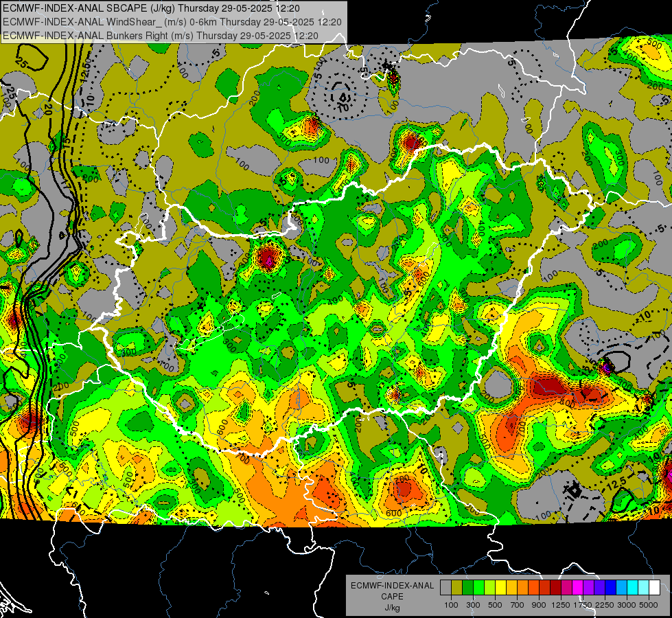Click the SBCAPE (J/kg) title line
This screenshot has width=672, height=618.
(x=151, y=8)
